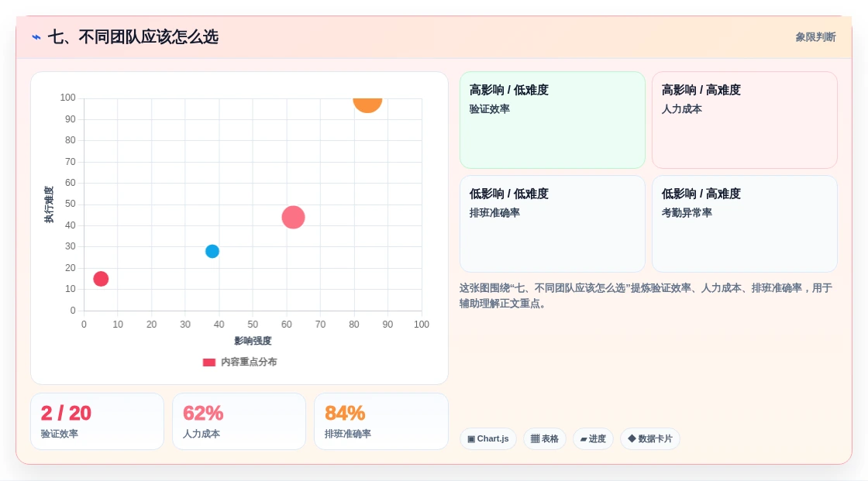The width and height of the screenshot is (868, 481).
Task: Select the blue bubble near impact 38
Action: [212, 251]
